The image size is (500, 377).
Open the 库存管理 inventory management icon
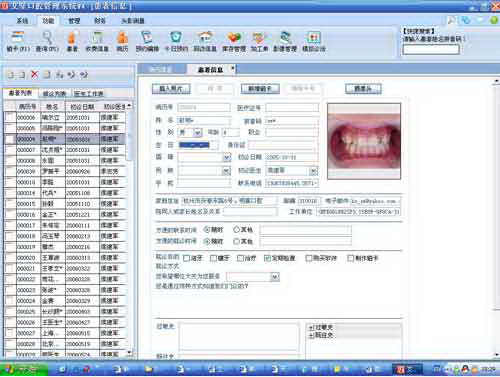coord(234,42)
